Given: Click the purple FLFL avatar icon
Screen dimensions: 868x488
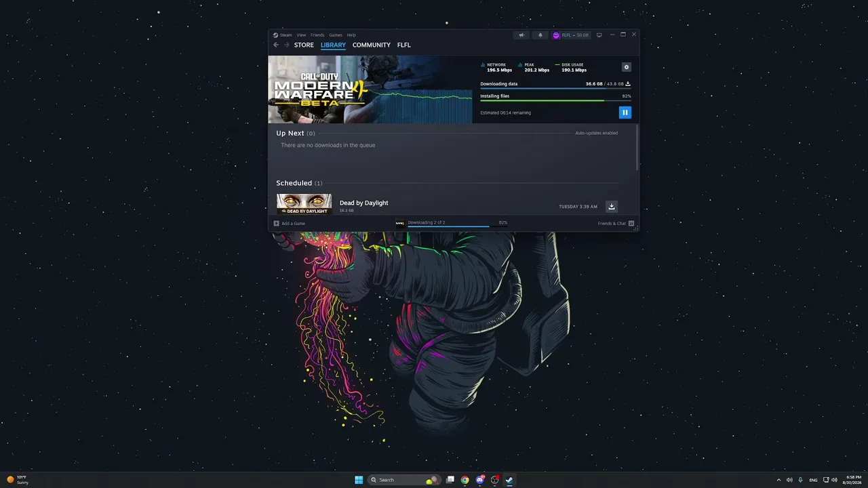Looking at the screenshot, I should (x=556, y=35).
